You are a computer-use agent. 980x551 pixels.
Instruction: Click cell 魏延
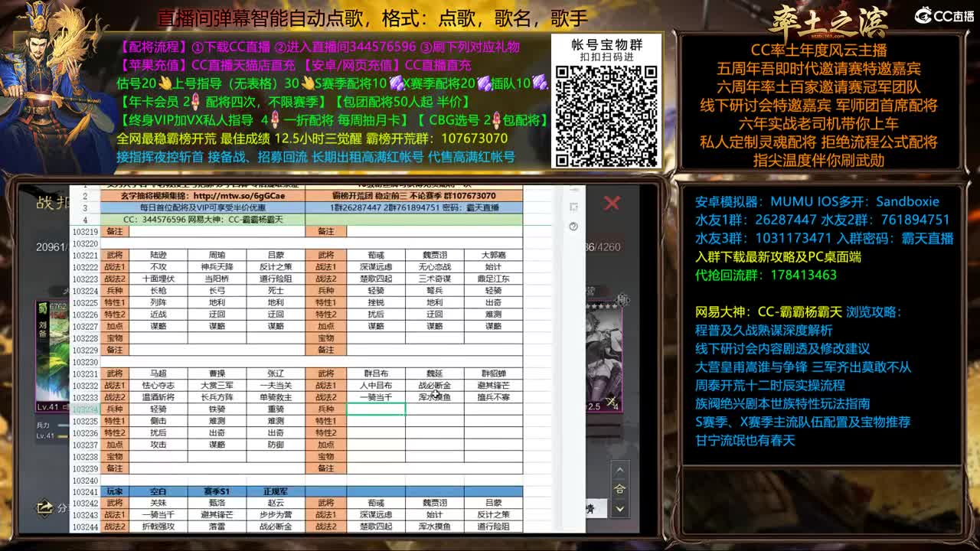tap(435, 374)
